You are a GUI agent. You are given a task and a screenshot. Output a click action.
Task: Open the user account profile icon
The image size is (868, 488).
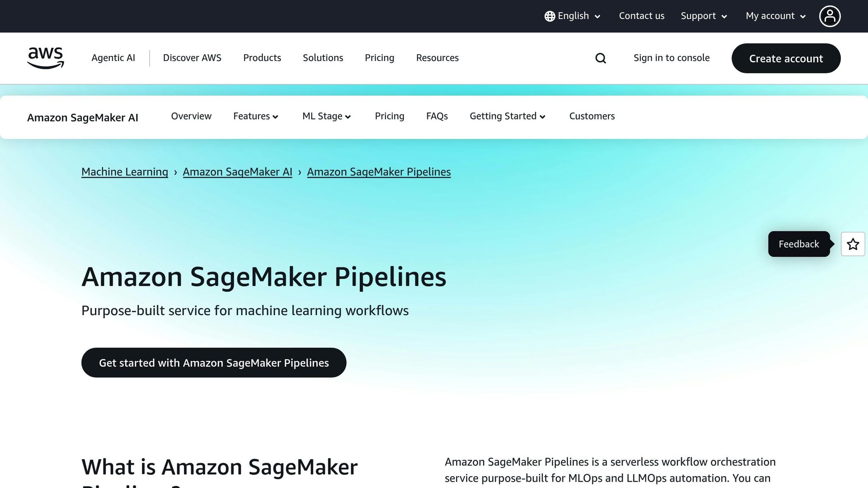pos(830,16)
